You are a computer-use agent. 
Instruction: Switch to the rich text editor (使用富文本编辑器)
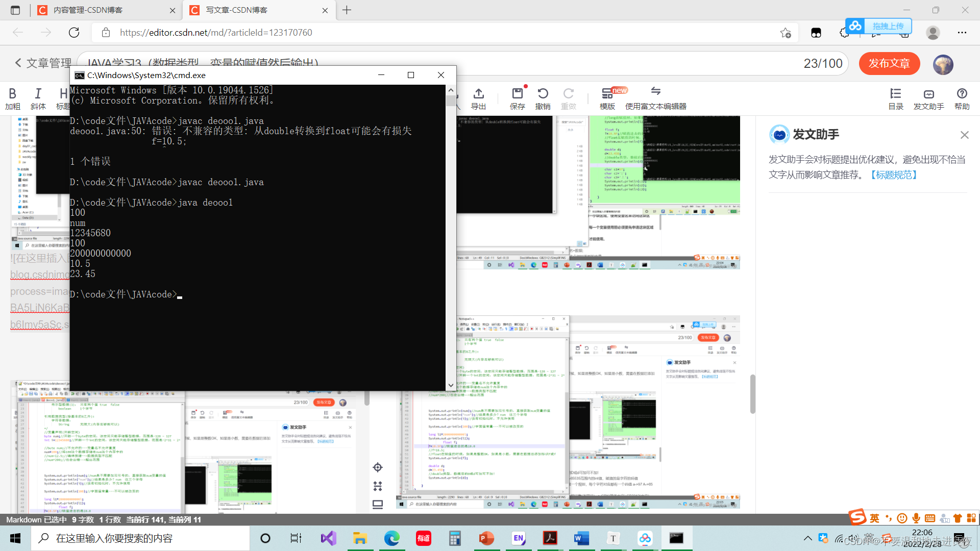pos(655,98)
